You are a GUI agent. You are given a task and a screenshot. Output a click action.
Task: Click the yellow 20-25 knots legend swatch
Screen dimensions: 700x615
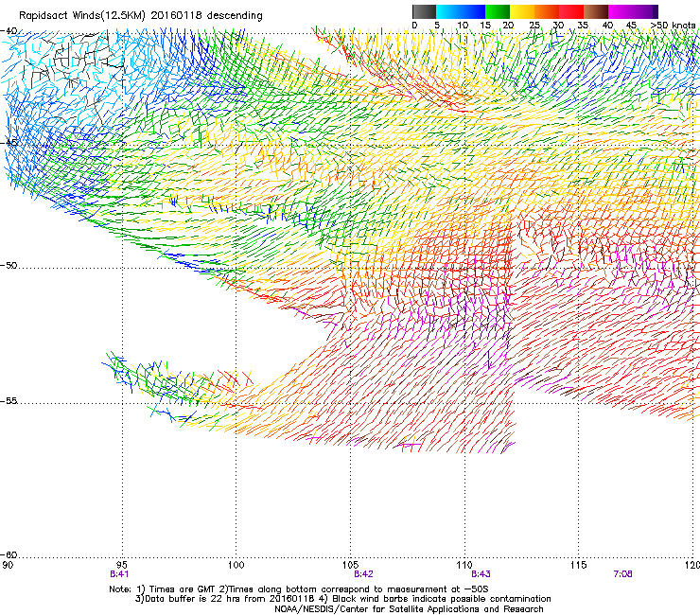coord(522,11)
